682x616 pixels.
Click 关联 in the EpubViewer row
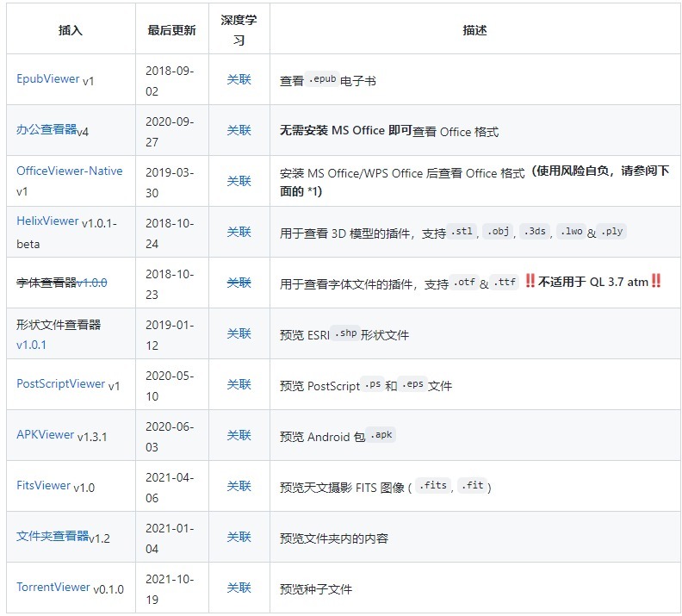pyautogui.click(x=239, y=79)
